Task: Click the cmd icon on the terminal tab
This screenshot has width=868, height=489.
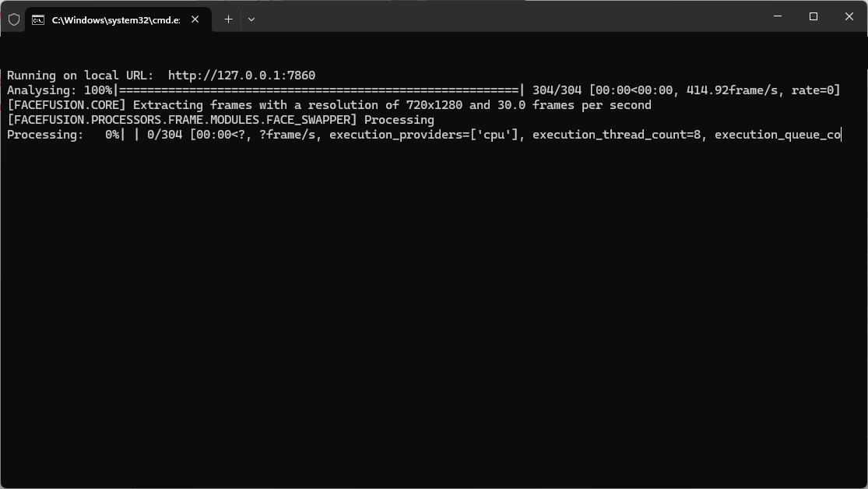Action: point(38,20)
